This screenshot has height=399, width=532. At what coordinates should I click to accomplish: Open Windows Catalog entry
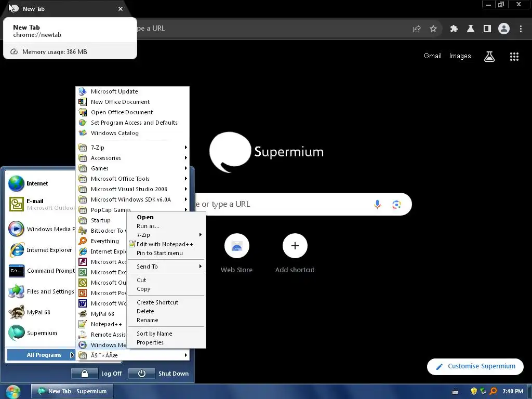[x=132, y=133]
